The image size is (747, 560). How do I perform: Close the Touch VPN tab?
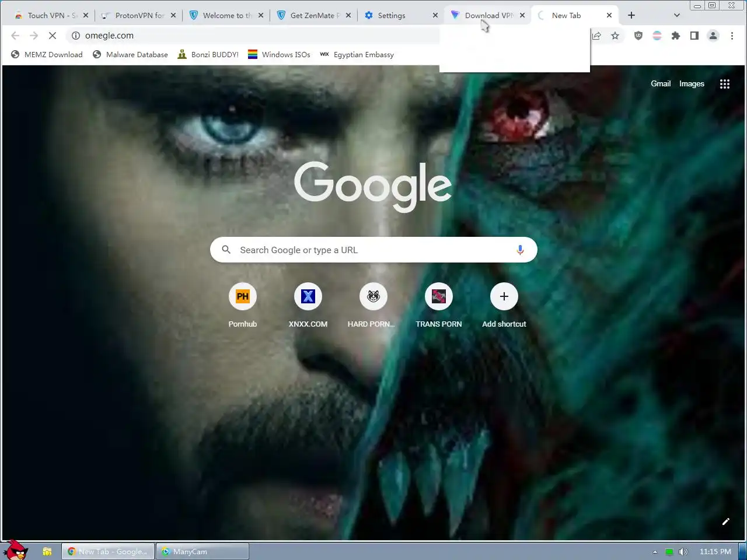[x=86, y=16]
